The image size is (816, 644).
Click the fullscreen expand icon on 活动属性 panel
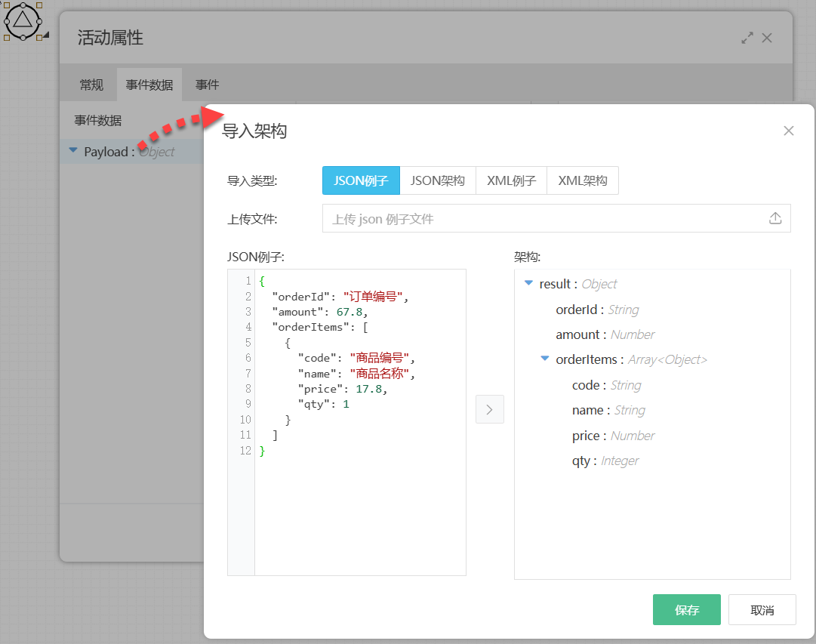747,37
